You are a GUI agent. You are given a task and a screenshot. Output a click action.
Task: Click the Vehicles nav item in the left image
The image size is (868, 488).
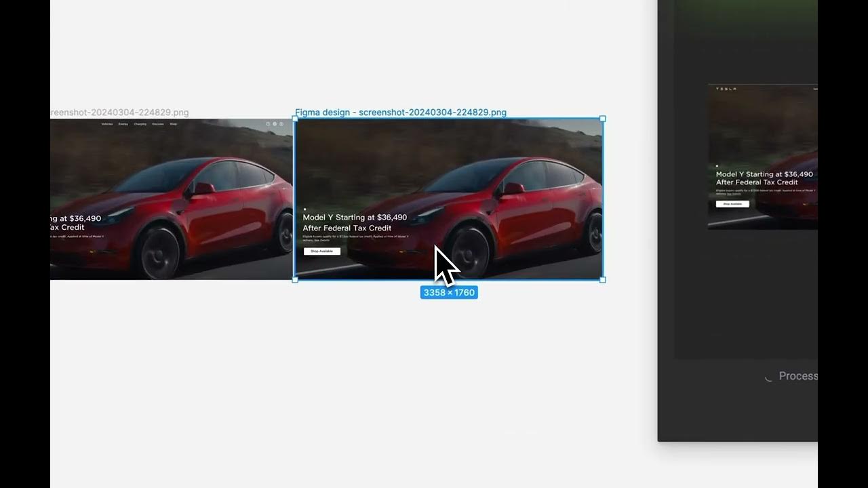point(107,124)
